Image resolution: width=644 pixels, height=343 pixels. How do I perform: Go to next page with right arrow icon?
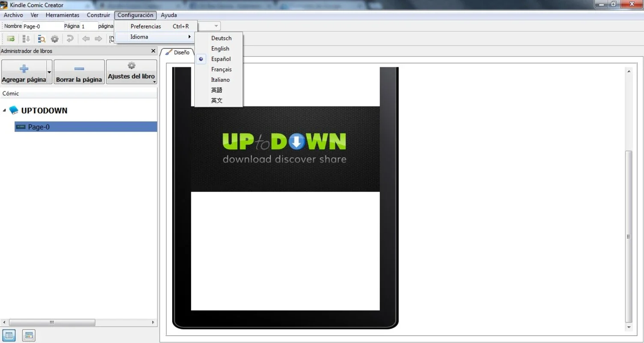pos(98,39)
